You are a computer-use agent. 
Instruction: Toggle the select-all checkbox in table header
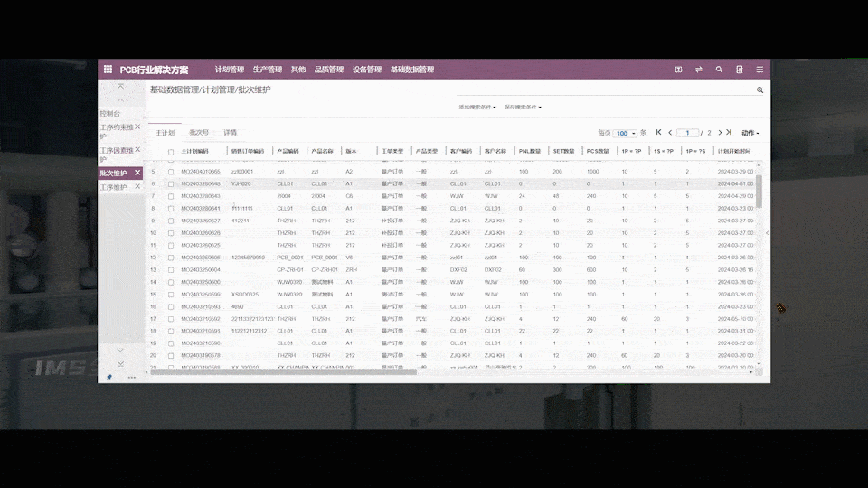click(171, 152)
